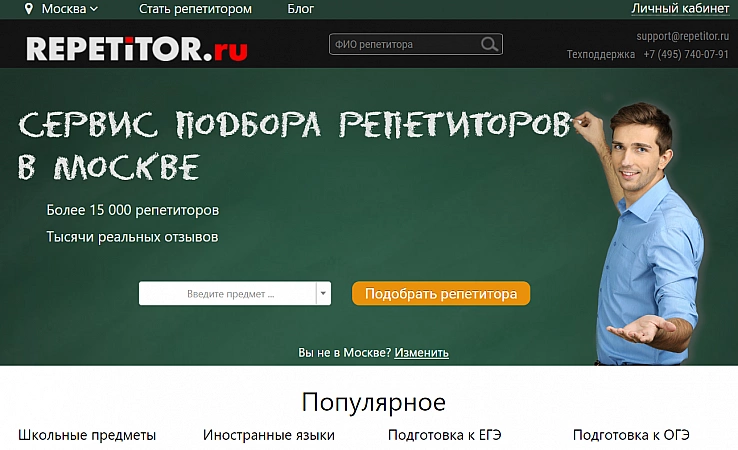Viewport: 738px width, 450px height.
Task: Click the REPETITOR.ru logo
Action: [x=137, y=49]
